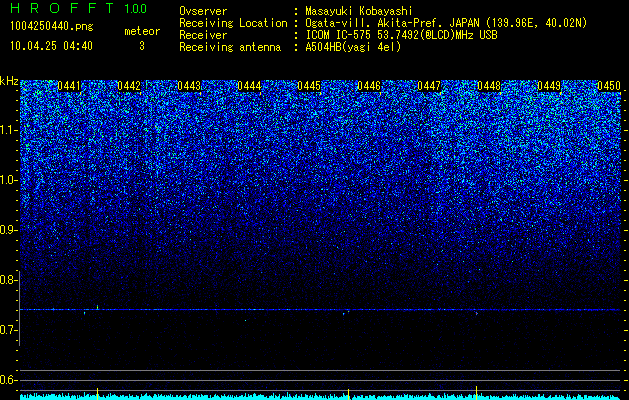
Task: Select the observer name Masayuki Kobayashi
Action: tap(359, 11)
